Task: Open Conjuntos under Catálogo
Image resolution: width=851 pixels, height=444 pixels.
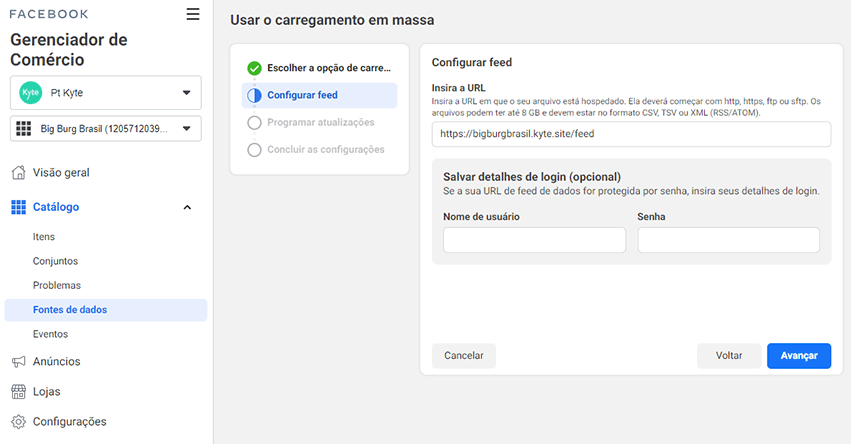Action: (55, 261)
